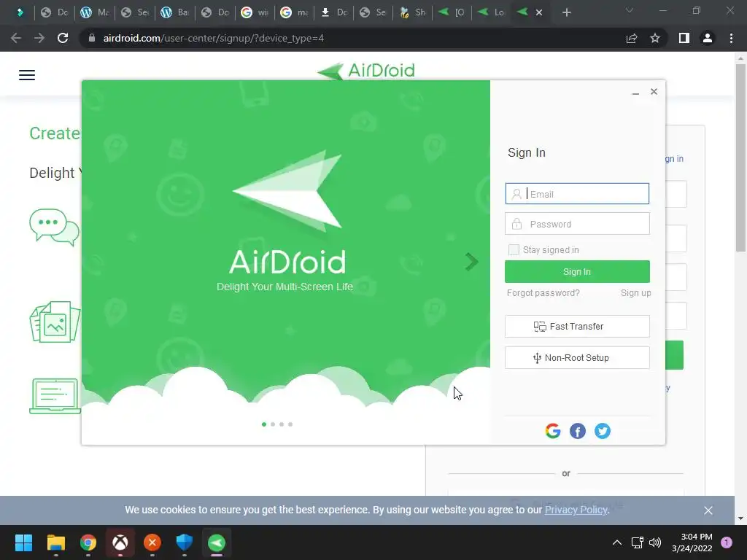
Task: Close the active browser tab
Action: point(539,12)
